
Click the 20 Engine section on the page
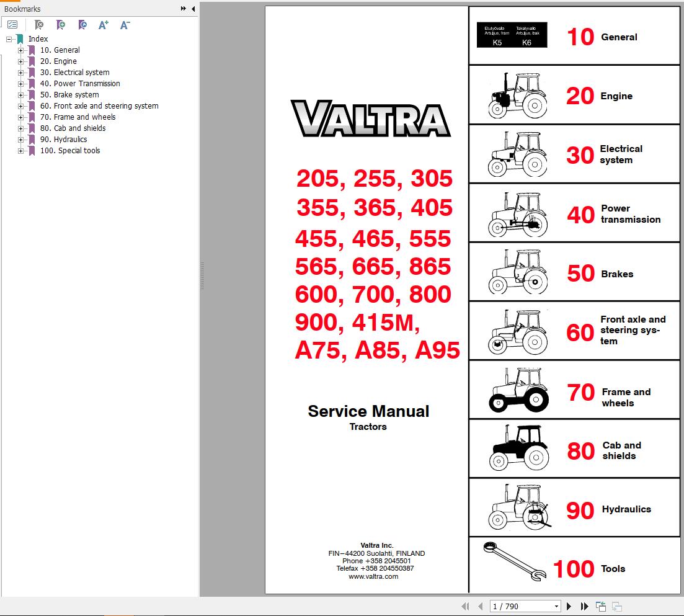pyautogui.click(x=574, y=95)
